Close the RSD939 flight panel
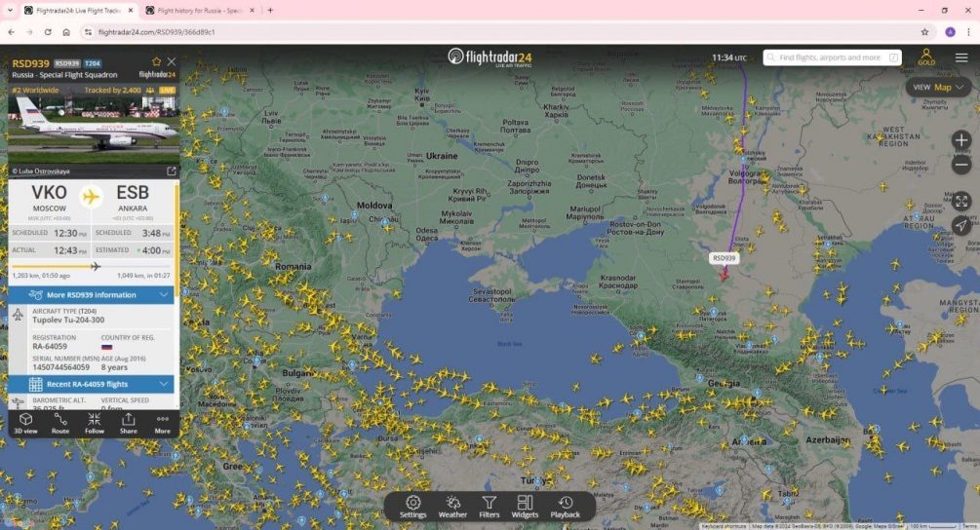 [172, 61]
